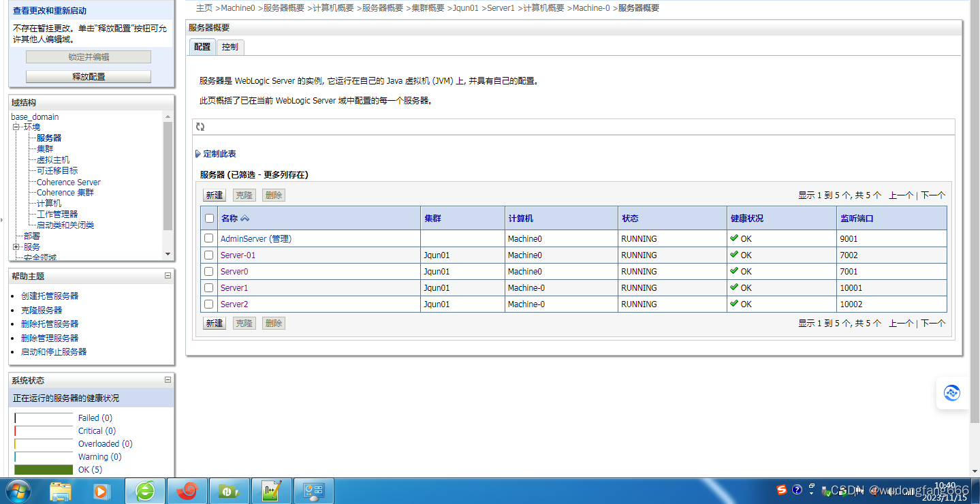This screenshot has height=504, width=980.
Task: Sort the table by 监听端口 column
Action: coord(857,219)
